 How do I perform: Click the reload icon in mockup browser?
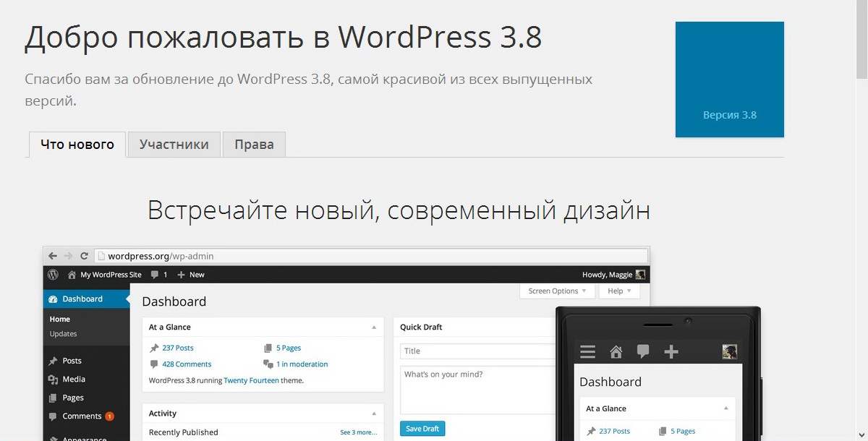click(84, 256)
